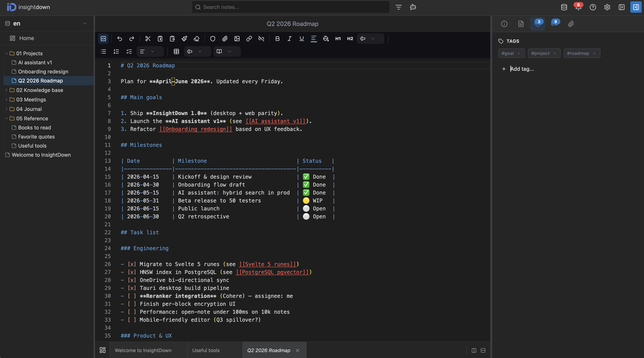Viewport: 644px width, 358px height.
Task: Click the shield encryption icon
Action: coord(213,38)
